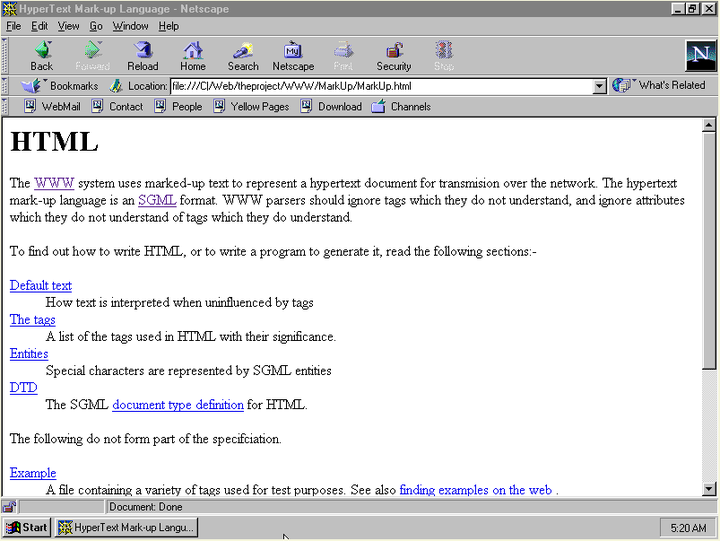This screenshot has height=541, width=720.
Task: Click the Netscape N logo
Action: pos(700,56)
